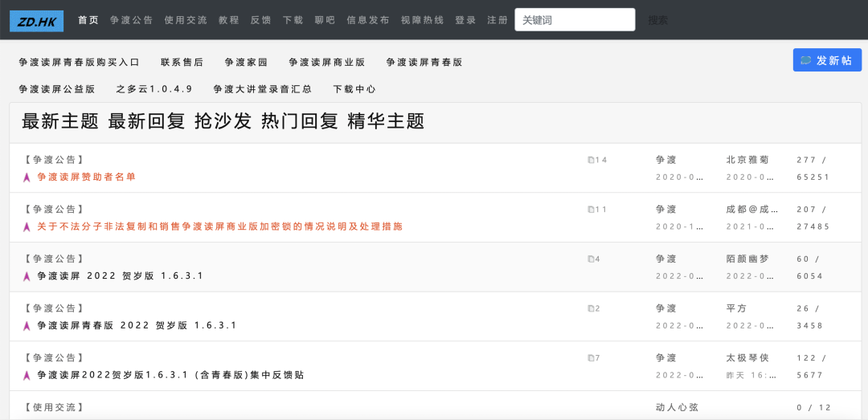Open 下载 in the navigation bar
Image resolution: width=868 pixels, height=420 pixels.
click(x=293, y=20)
